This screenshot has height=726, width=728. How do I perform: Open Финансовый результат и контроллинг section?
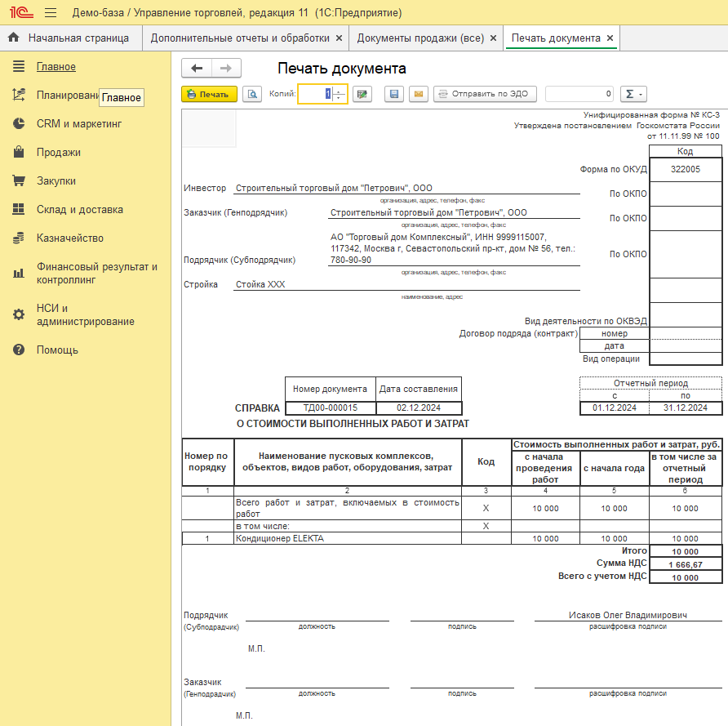(x=97, y=273)
